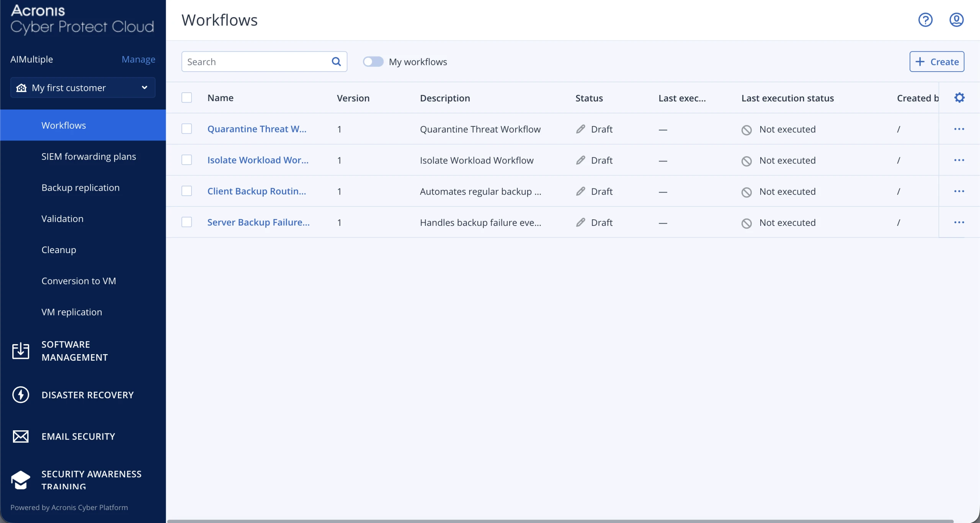Open the help question mark icon

coord(925,20)
